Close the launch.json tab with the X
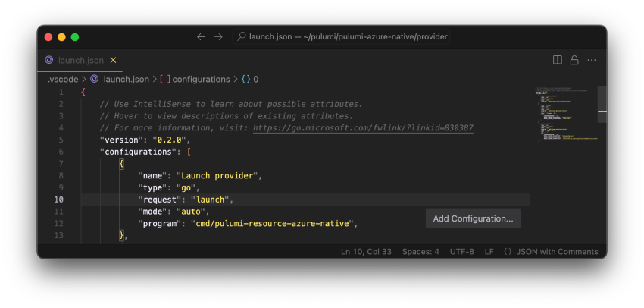This screenshot has width=644, height=308. coord(114,60)
